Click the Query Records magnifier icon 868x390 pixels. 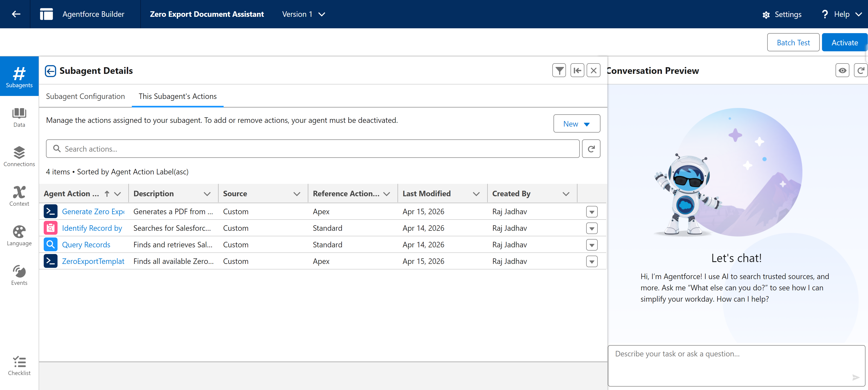click(x=51, y=244)
